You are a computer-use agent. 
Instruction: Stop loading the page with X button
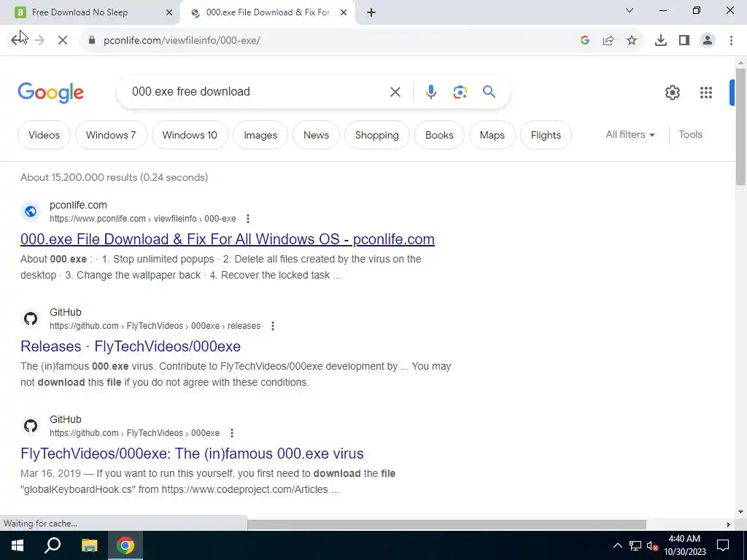[63, 40]
